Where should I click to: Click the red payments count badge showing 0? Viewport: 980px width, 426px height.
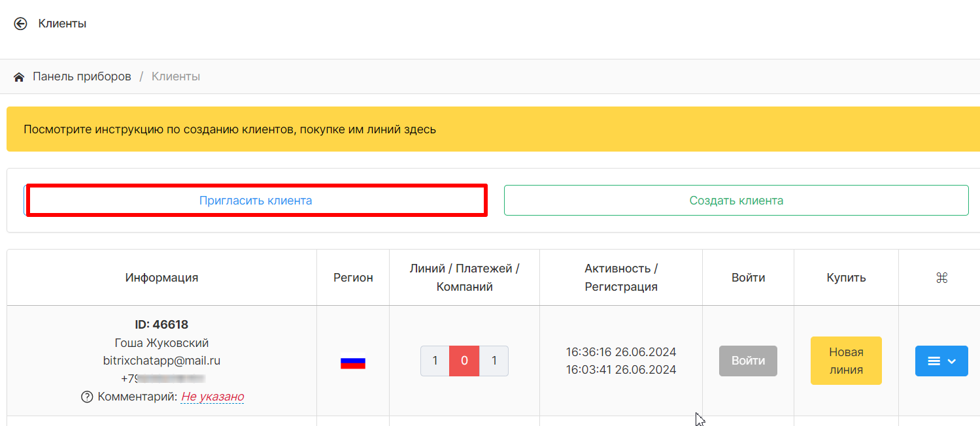pyautogui.click(x=464, y=361)
